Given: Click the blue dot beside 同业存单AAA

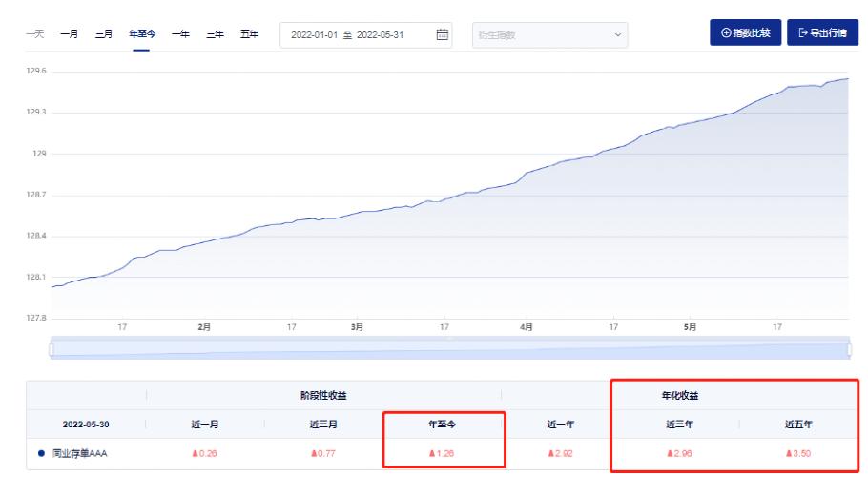Looking at the screenshot, I should [41, 453].
